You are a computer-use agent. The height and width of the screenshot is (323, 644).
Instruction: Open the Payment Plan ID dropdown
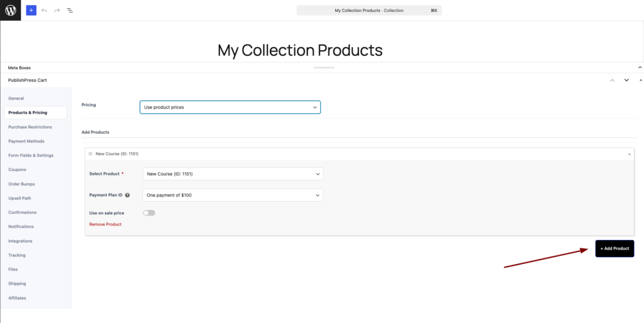[233, 195]
